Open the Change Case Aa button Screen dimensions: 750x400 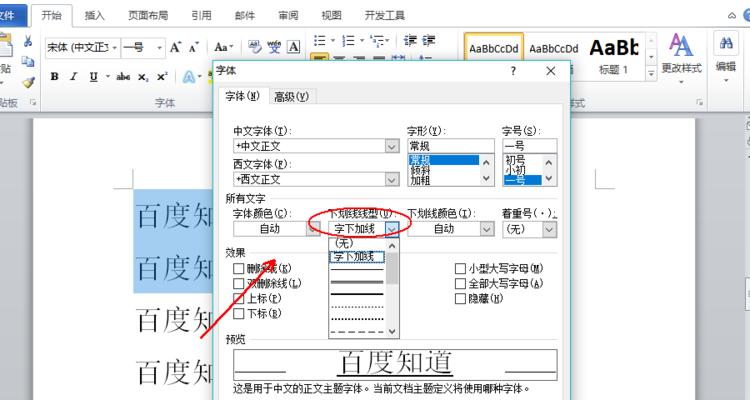coord(223,47)
